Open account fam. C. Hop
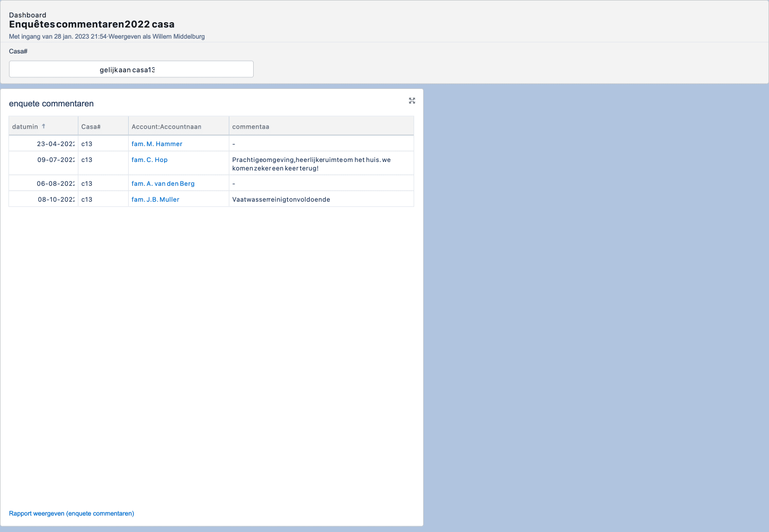The image size is (769, 532). pos(149,160)
